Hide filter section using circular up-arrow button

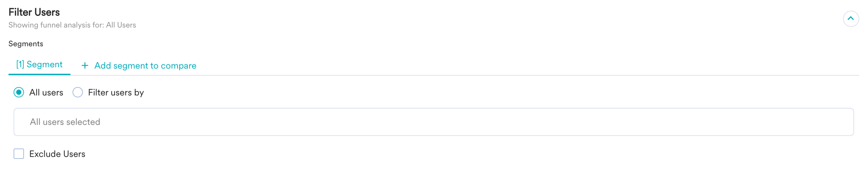pos(851,18)
